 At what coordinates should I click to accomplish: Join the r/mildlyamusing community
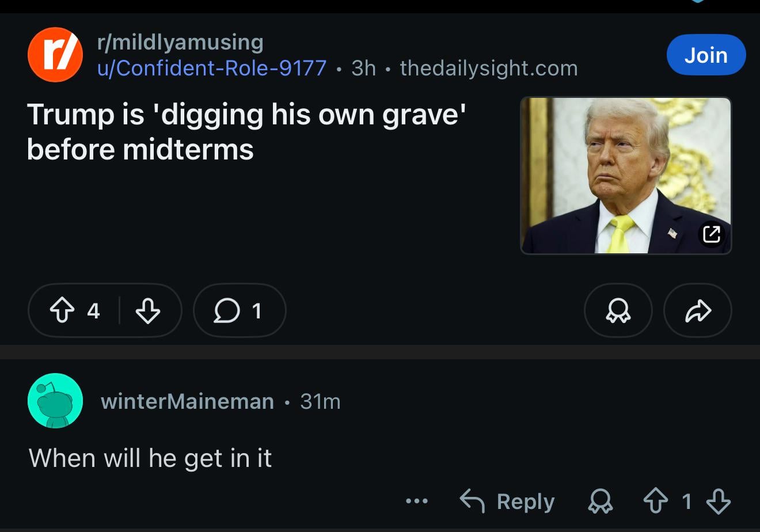(706, 55)
